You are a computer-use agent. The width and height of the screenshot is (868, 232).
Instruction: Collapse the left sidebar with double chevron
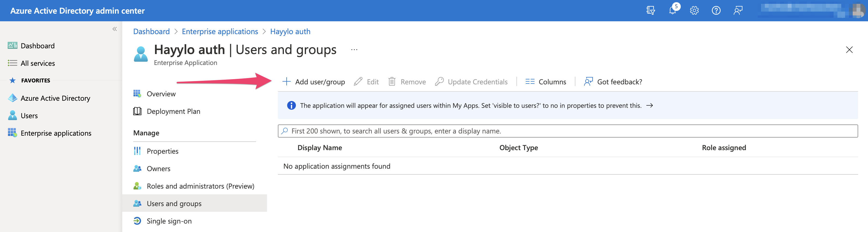115,29
